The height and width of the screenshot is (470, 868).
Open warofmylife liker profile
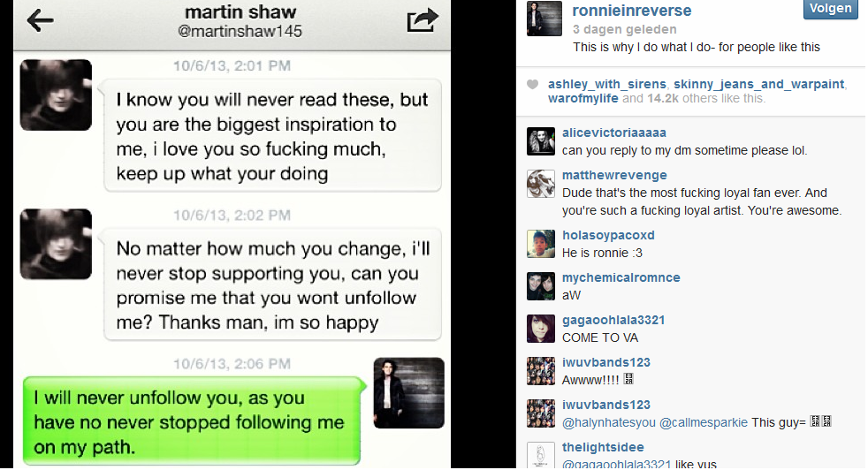click(582, 99)
